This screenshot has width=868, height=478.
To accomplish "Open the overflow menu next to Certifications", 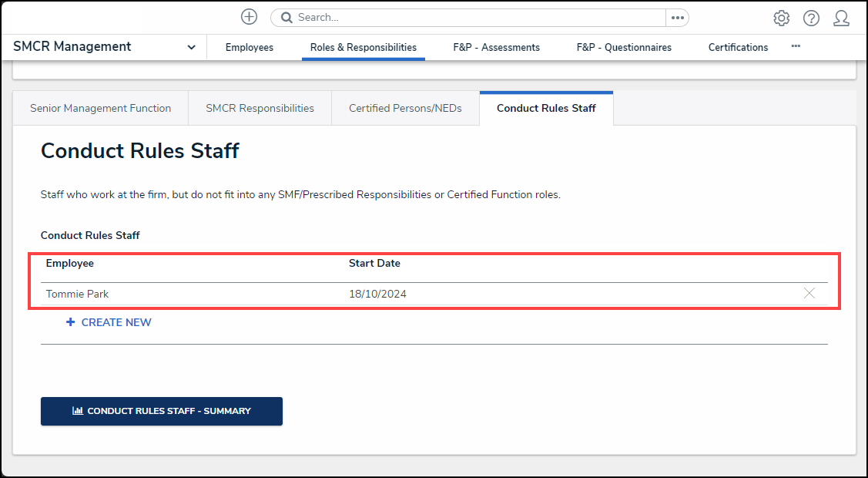I will click(x=796, y=46).
